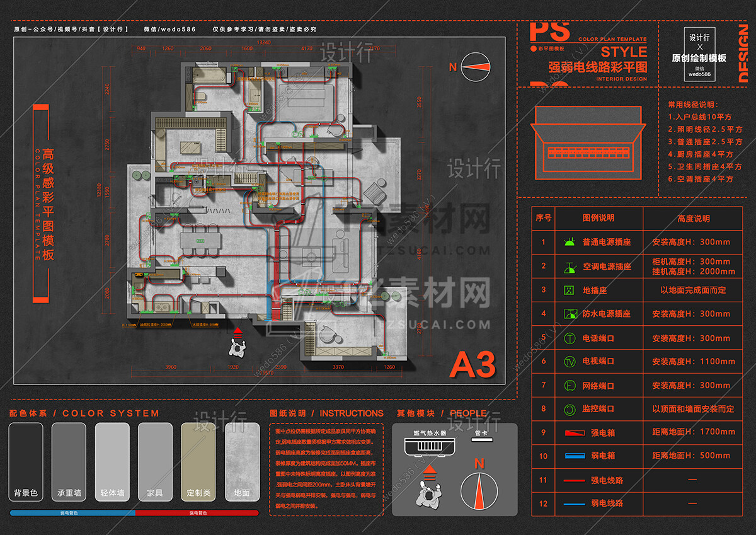Select the 普通电源插座 label text
The width and height of the screenshot is (756, 535).
tap(607, 242)
